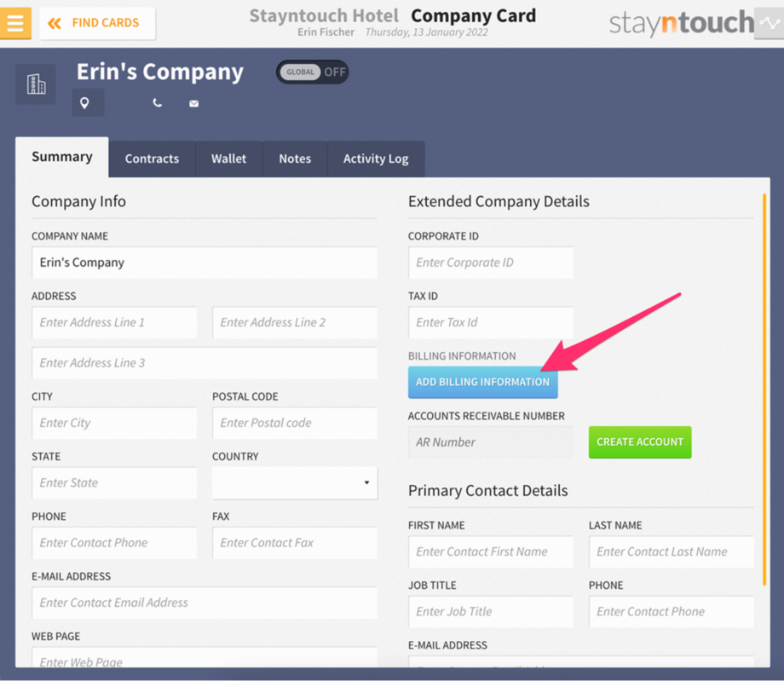Click the Tax ID field

tap(491, 322)
